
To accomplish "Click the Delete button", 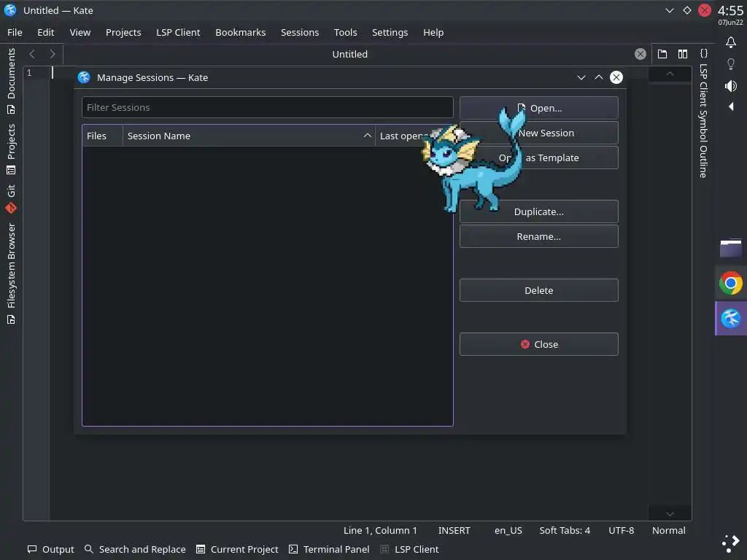I will click(539, 290).
